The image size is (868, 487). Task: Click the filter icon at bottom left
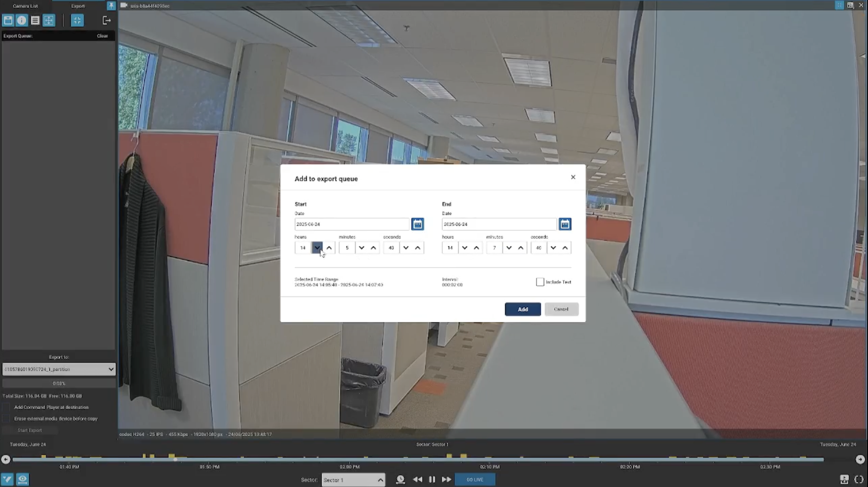tap(7, 479)
